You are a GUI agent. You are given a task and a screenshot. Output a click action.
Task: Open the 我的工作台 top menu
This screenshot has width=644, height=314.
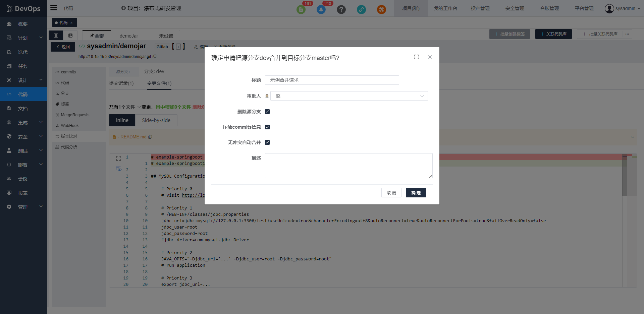[x=445, y=8]
